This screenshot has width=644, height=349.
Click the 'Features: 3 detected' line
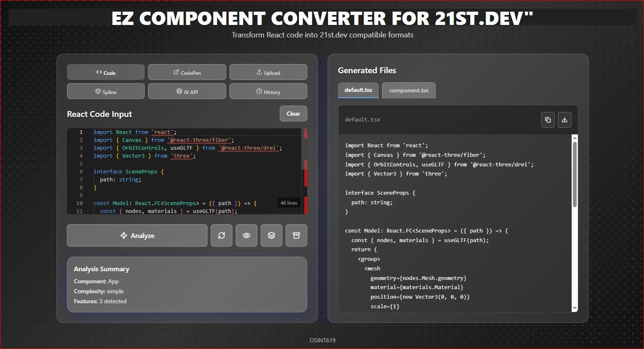100,301
